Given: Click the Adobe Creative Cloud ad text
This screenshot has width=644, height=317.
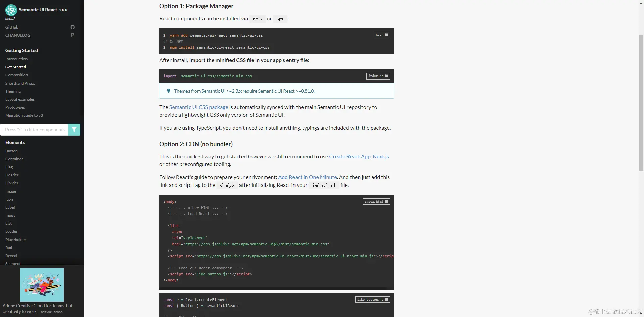Looking at the screenshot, I should 38,309.
